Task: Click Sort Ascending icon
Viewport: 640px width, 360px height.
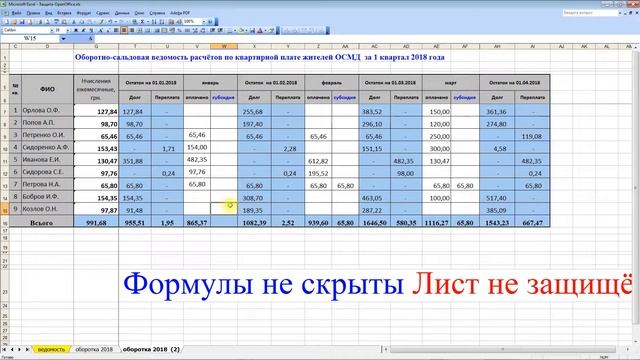Action: (x=154, y=22)
